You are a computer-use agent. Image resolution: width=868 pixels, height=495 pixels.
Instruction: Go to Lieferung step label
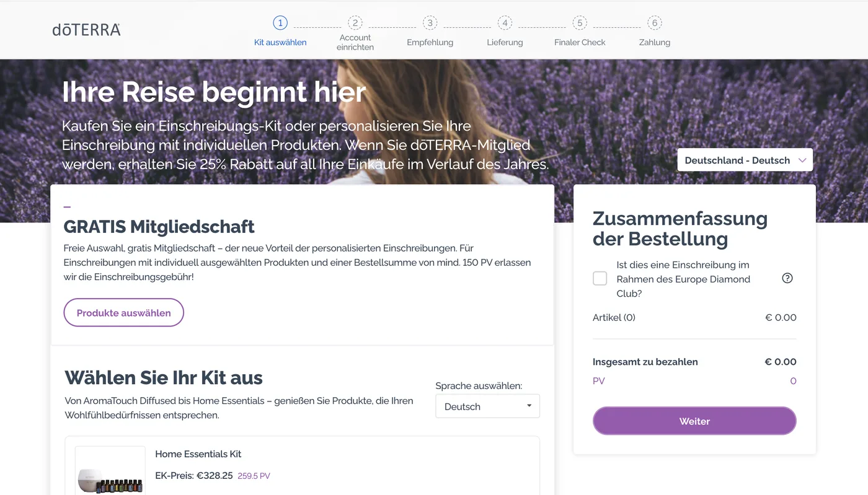tap(505, 42)
